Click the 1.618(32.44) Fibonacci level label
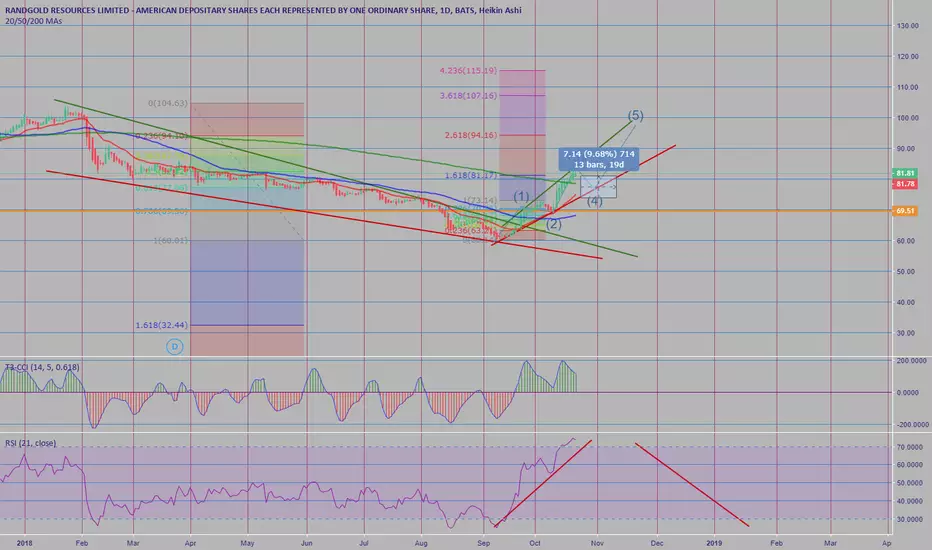 [x=161, y=325]
